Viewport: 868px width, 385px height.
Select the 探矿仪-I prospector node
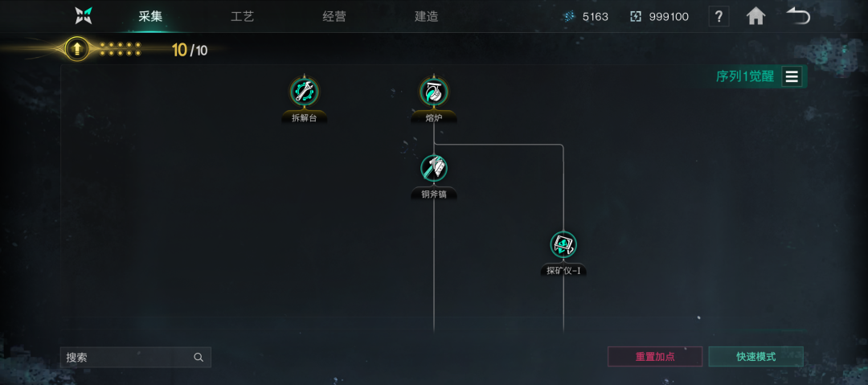pos(563,245)
